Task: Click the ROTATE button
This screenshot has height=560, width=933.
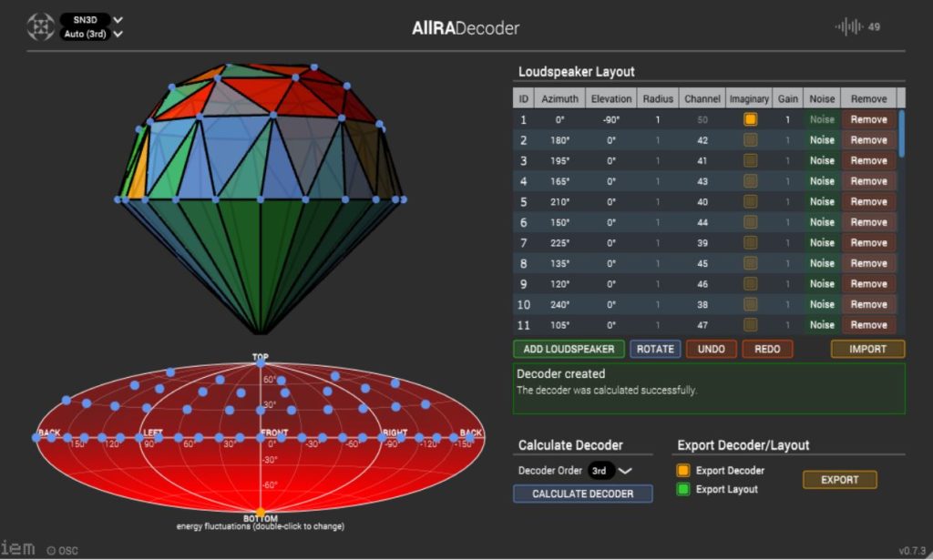Action: pos(655,349)
